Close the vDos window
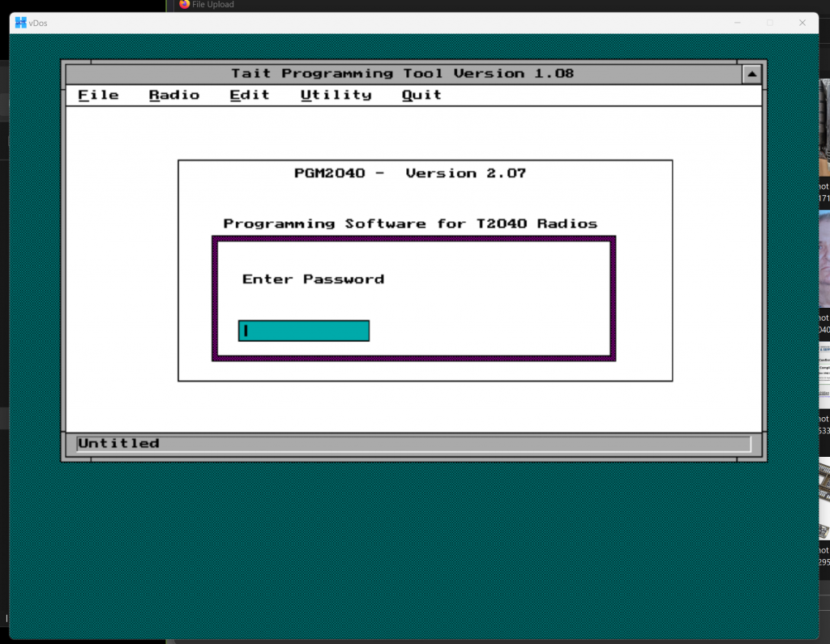The image size is (830, 644). (802, 23)
